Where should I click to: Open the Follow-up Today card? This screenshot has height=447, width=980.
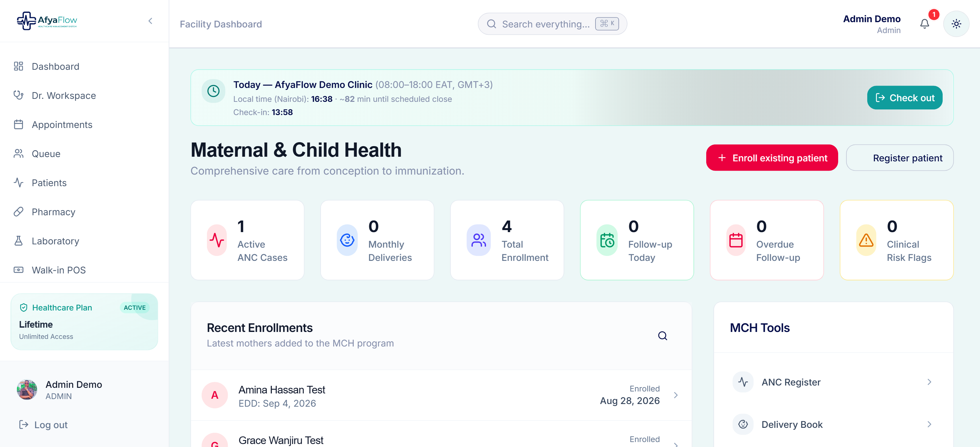point(637,240)
